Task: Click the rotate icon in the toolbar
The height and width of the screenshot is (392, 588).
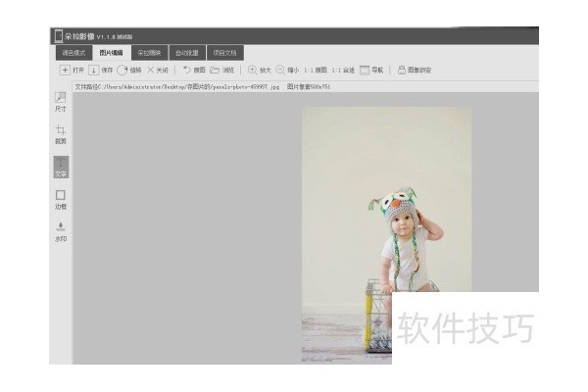Action: (122, 71)
